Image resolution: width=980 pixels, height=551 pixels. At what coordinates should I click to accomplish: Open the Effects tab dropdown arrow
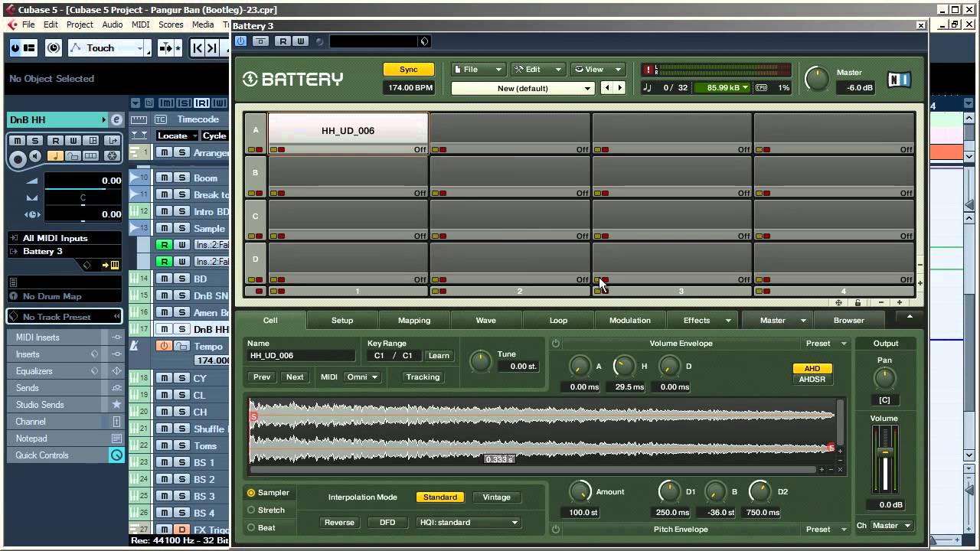point(728,321)
